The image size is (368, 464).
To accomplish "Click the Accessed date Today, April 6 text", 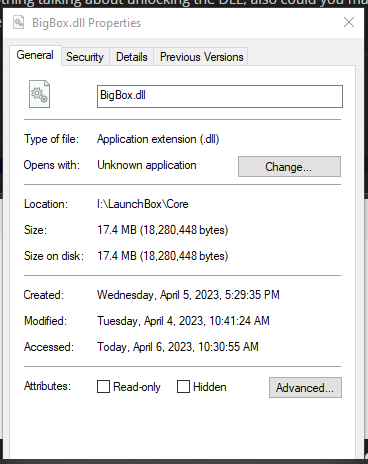I will (178, 347).
